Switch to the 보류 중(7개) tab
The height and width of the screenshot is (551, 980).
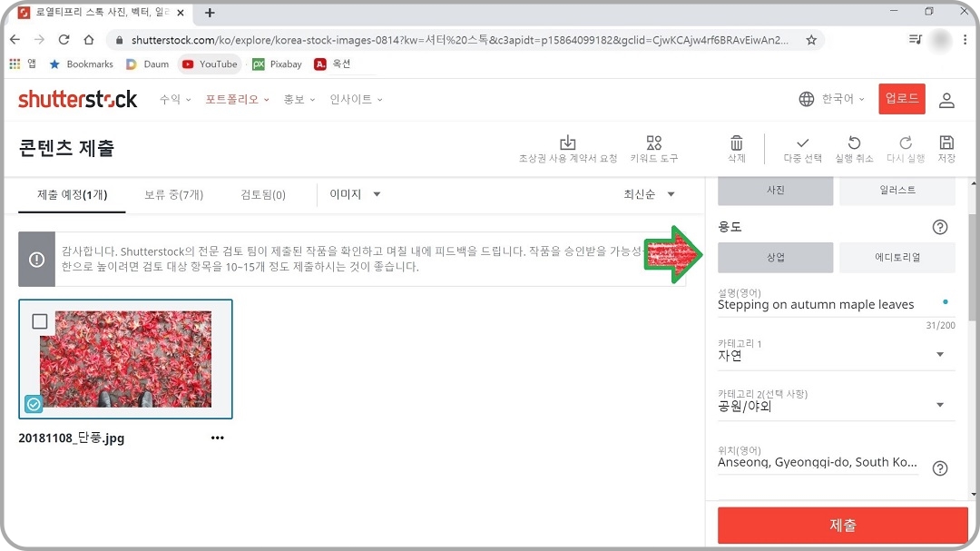(x=174, y=193)
